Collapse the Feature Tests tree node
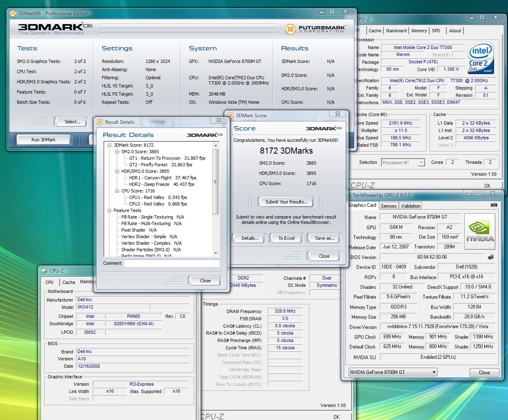The width and height of the screenshot is (508, 420). tap(110, 210)
